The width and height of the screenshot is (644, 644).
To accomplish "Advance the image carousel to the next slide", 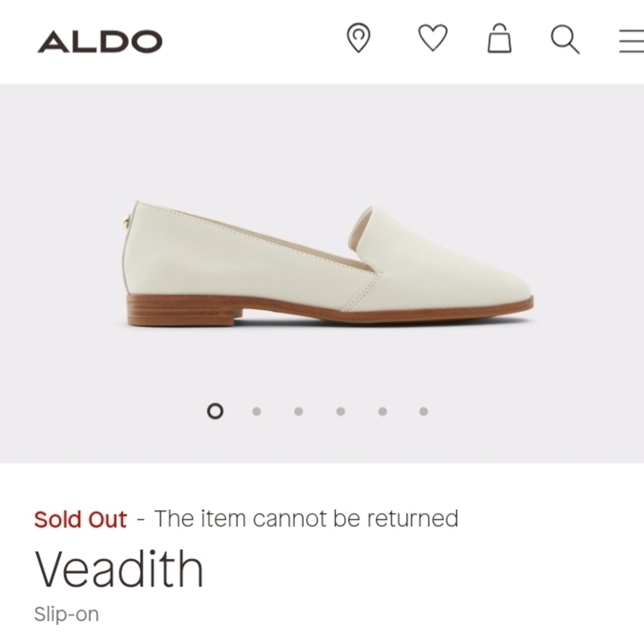I will coord(255,410).
